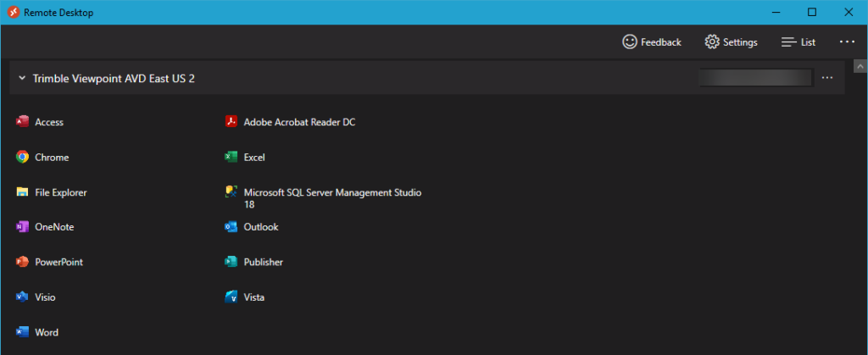The height and width of the screenshot is (355, 868).
Task: Click the Adobe Acrobat Reader DC text
Action: [x=299, y=122]
